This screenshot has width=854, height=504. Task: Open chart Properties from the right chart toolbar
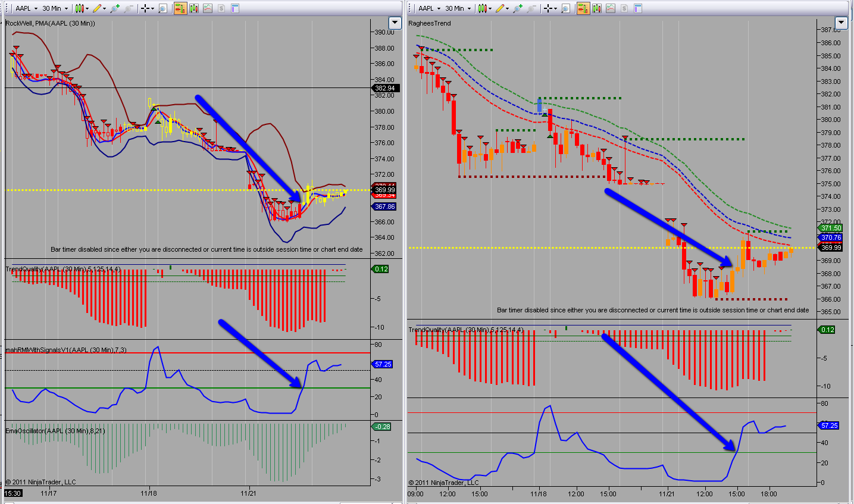[638, 8]
